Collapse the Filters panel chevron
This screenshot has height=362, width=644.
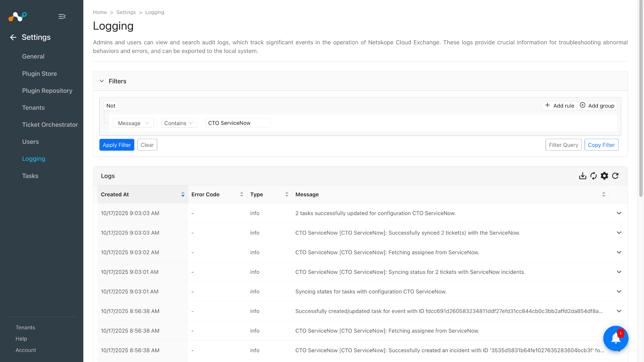tap(102, 81)
